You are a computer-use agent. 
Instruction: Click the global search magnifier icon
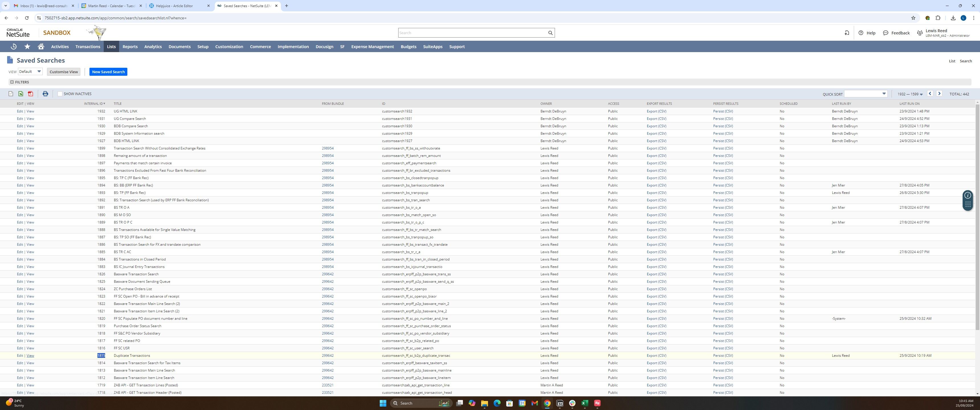coord(550,33)
